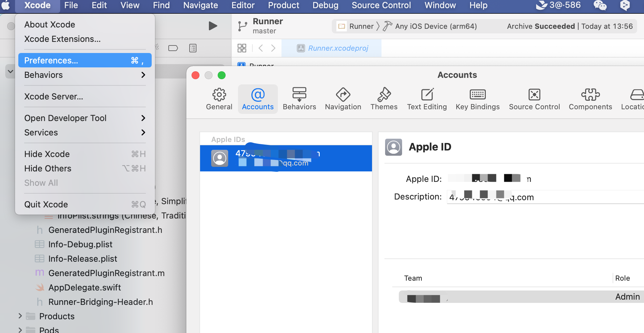Screen dimensions: 644x333
Task: Expand the Behaviors submenu
Action: [x=85, y=75]
